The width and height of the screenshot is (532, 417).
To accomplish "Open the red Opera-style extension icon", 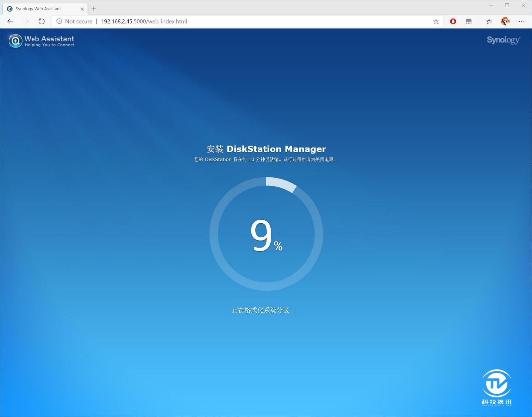I will (x=453, y=21).
